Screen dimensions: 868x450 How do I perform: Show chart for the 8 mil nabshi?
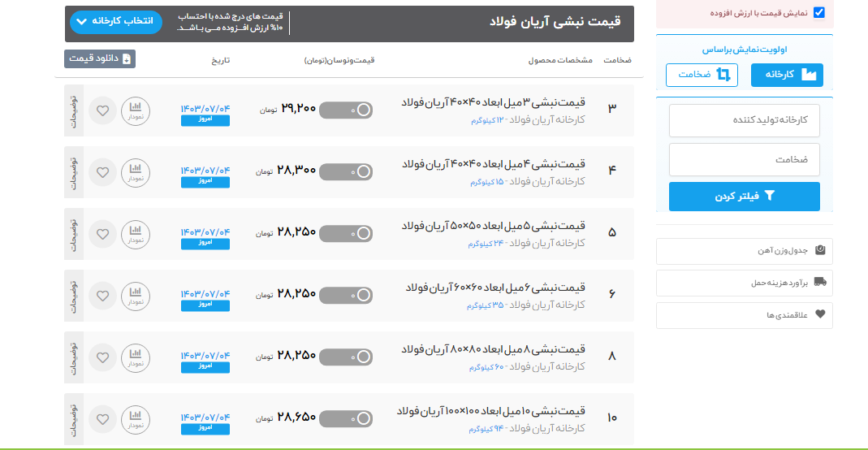(x=136, y=357)
